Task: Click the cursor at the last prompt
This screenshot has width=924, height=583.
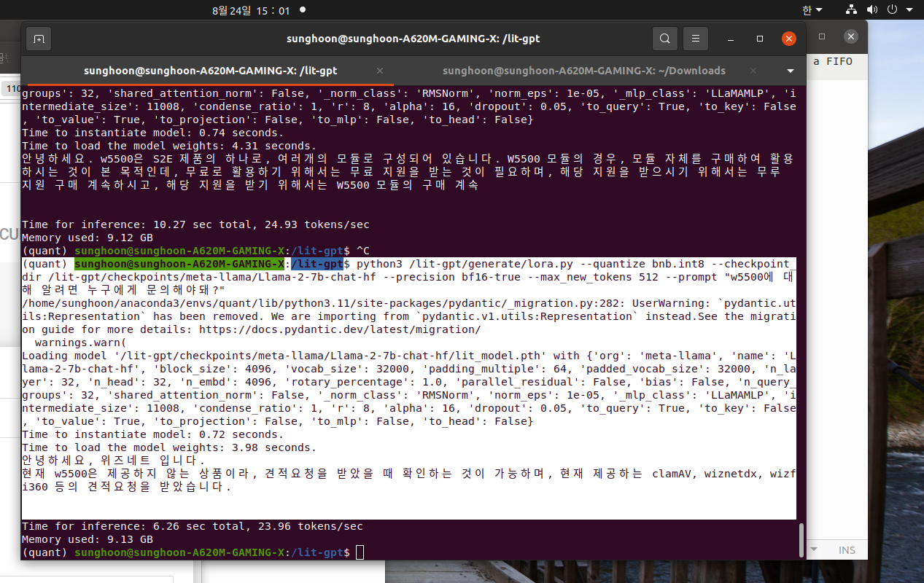Action: pyautogui.click(x=360, y=552)
